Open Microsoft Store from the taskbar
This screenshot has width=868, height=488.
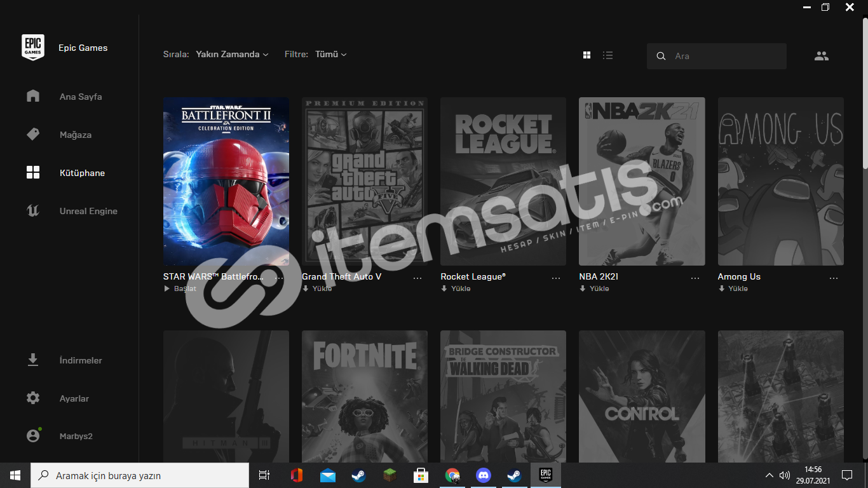[421, 475]
